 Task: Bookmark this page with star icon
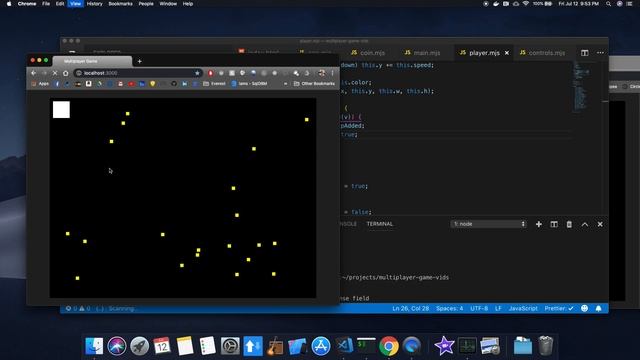(x=197, y=73)
